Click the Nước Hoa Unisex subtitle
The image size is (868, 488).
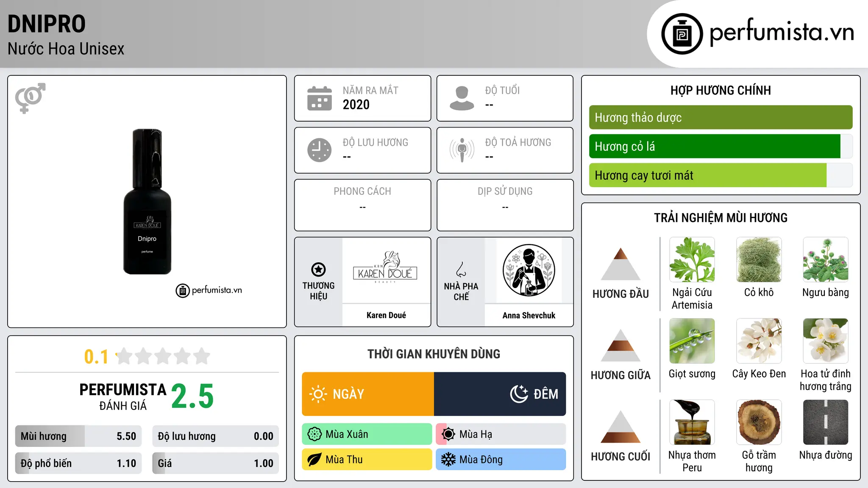(x=66, y=49)
